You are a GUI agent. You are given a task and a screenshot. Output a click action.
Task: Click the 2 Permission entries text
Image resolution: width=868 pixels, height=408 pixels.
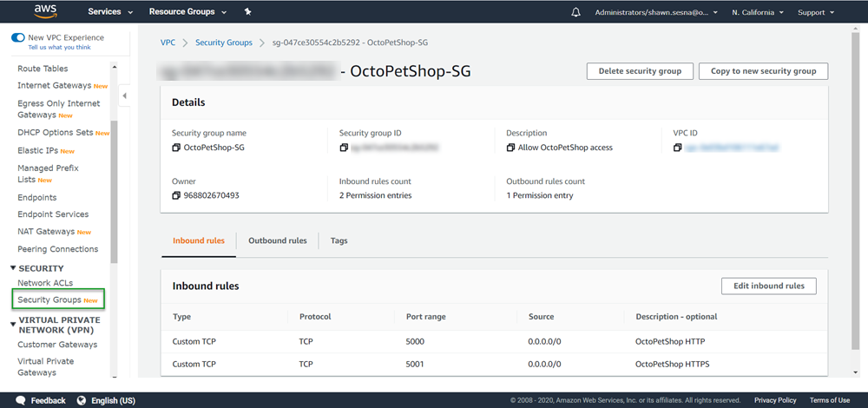click(375, 195)
